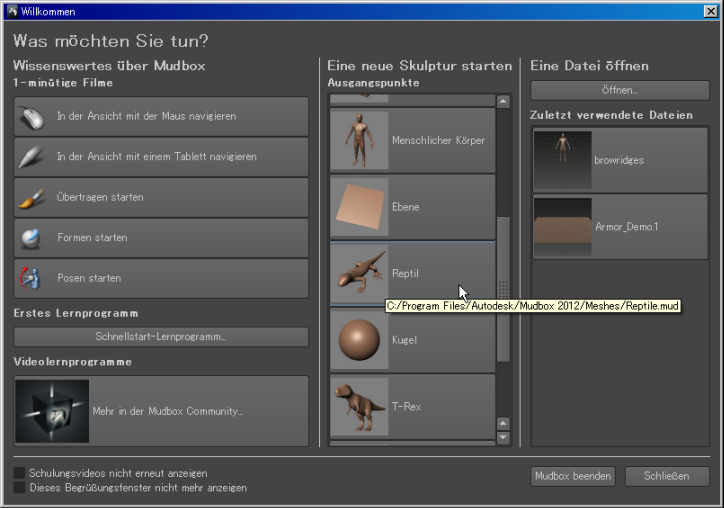
Task: Click the paintbrush icon for Übertragen starten
Action: (32, 198)
